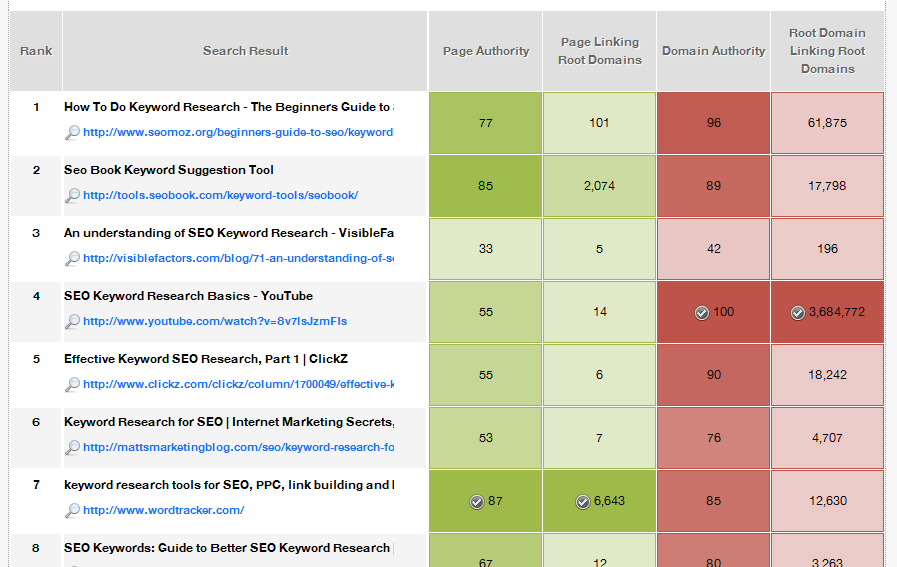Viewport: 897px width, 567px height.
Task: Click checkmark badge next to Domain Authority 100
Action: click(701, 313)
